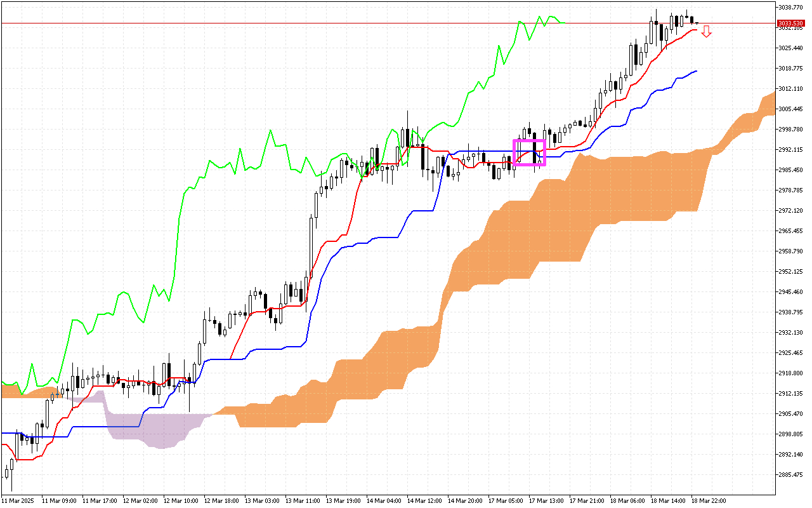Click the 11 Mar 2025 date label

(16, 501)
